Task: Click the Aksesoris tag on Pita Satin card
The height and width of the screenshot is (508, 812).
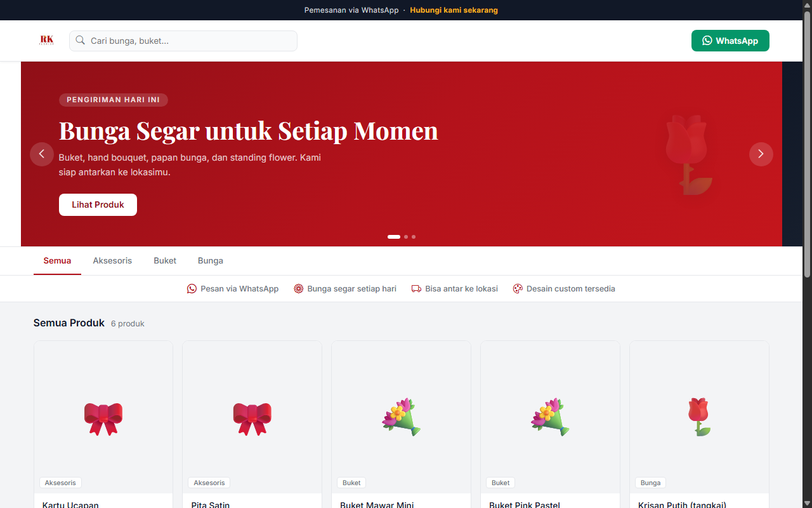Action: click(x=209, y=483)
